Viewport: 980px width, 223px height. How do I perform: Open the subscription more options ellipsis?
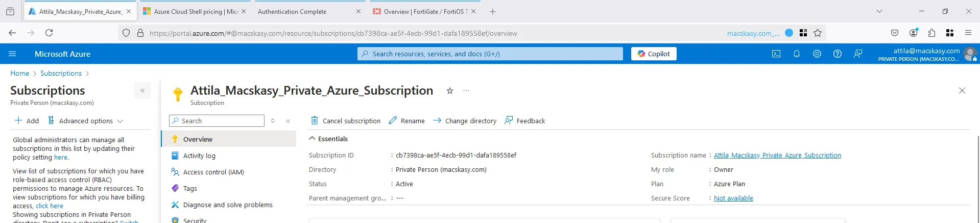[466, 91]
